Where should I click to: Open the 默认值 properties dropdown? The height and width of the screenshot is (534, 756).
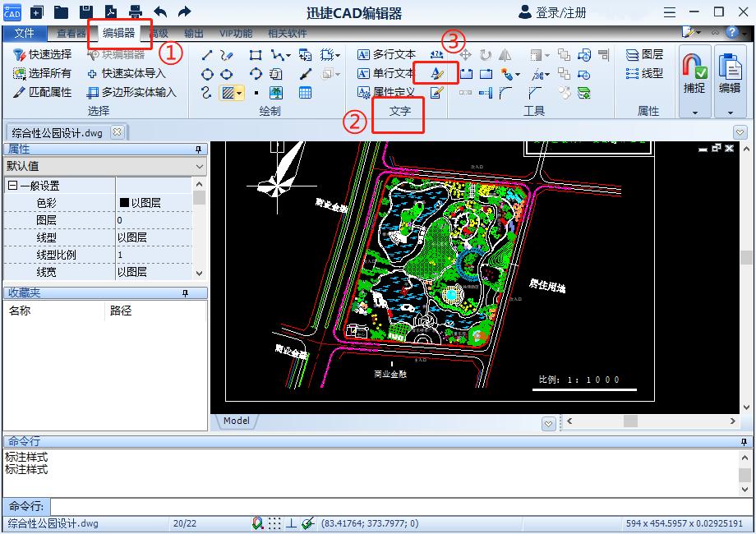coord(105,167)
